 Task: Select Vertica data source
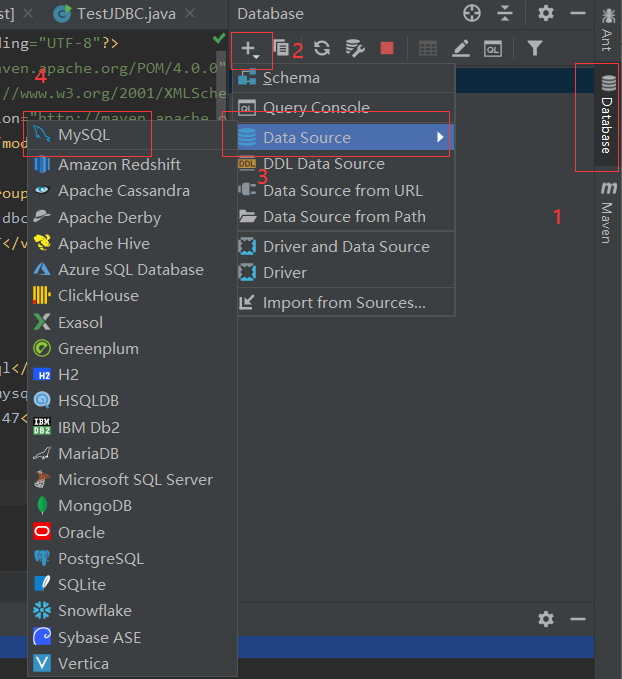pyautogui.click(x=133, y=663)
